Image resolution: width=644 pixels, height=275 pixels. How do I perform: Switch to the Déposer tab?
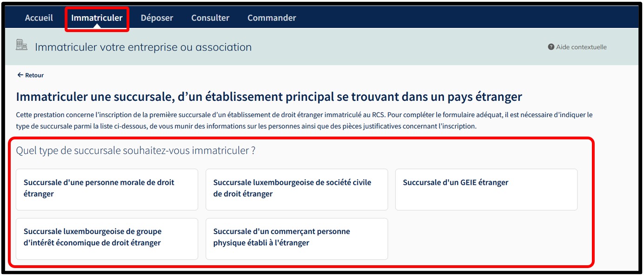tap(157, 18)
